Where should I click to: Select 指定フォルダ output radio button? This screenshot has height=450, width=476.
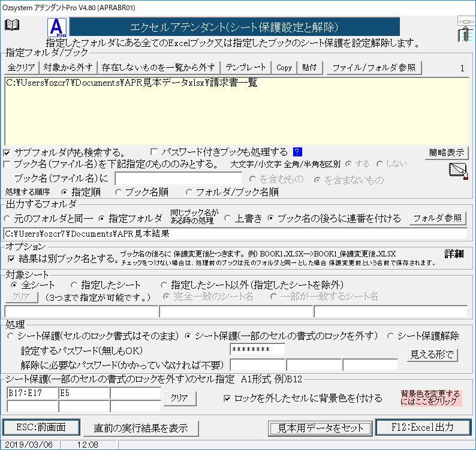coord(102,219)
